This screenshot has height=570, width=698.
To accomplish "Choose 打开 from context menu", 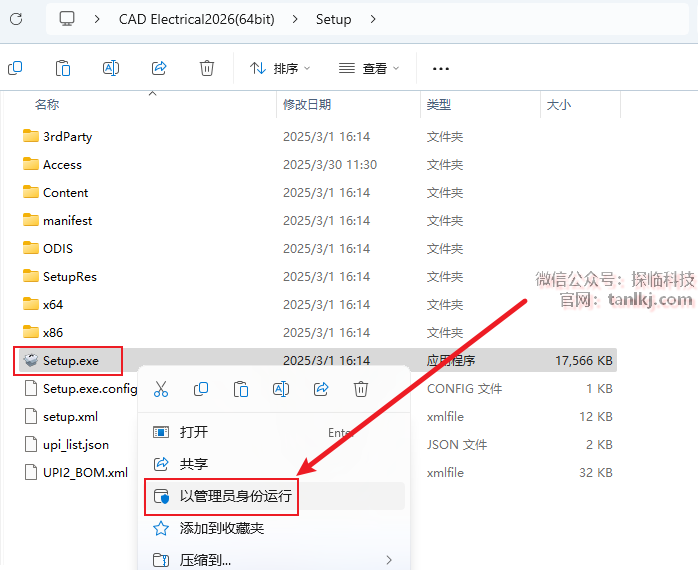I will coord(275,432).
